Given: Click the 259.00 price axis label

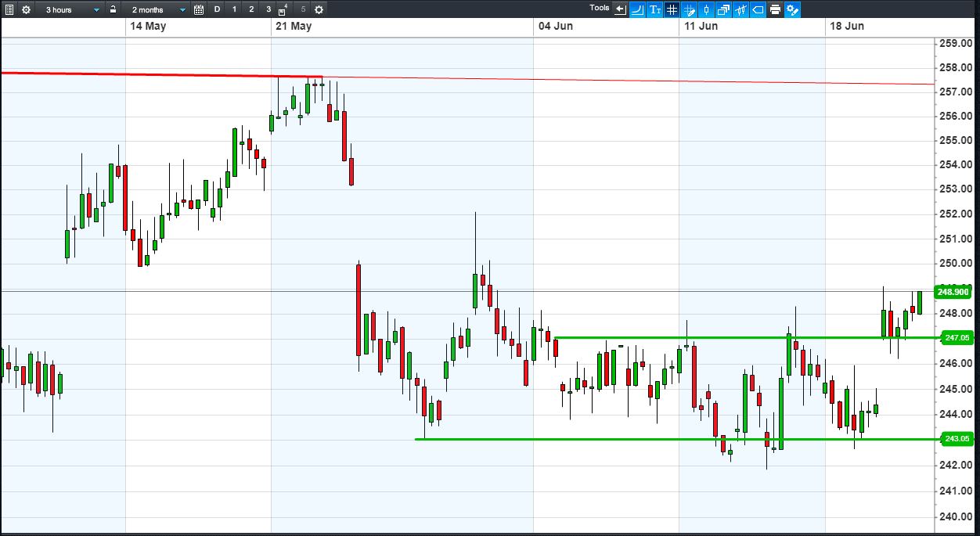Looking at the screenshot, I should [x=955, y=43].
